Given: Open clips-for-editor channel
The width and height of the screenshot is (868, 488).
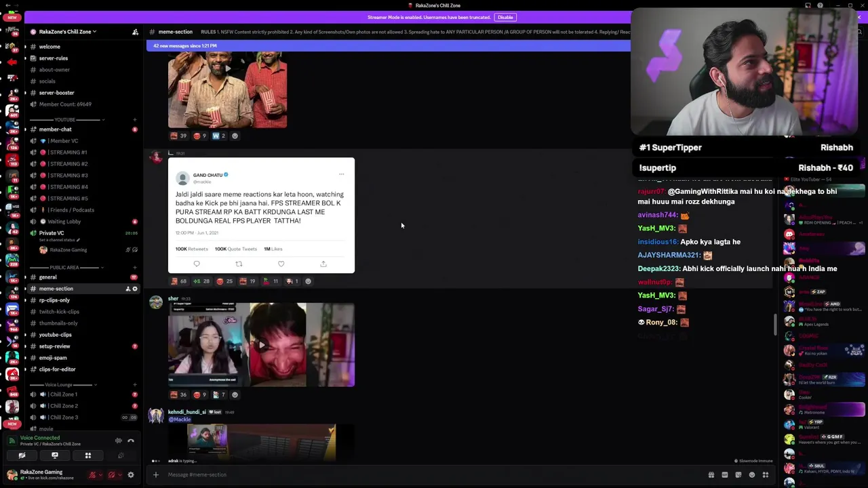Looking at the screenshot, I should pos(57,369).
